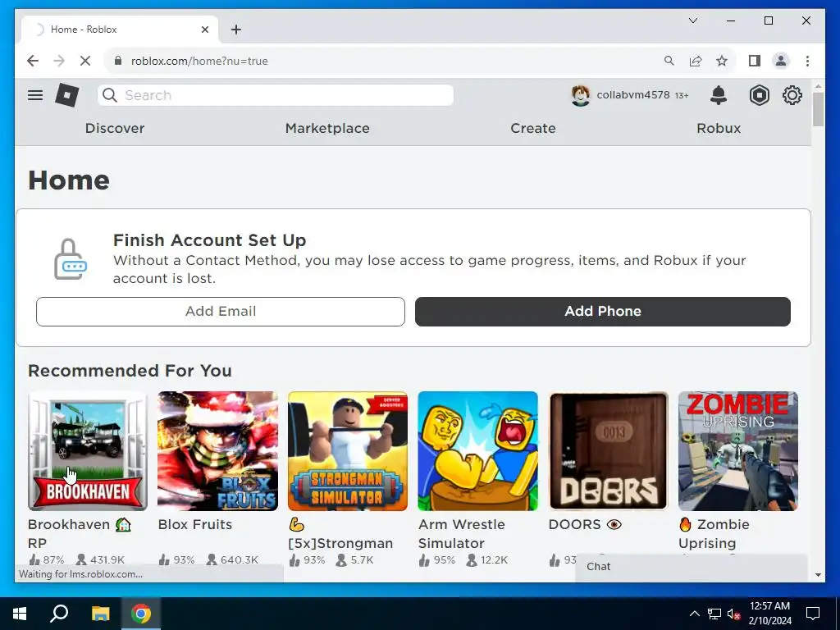Open the Roblox hamburger navigation menu
840x630 pixels.
35,95
